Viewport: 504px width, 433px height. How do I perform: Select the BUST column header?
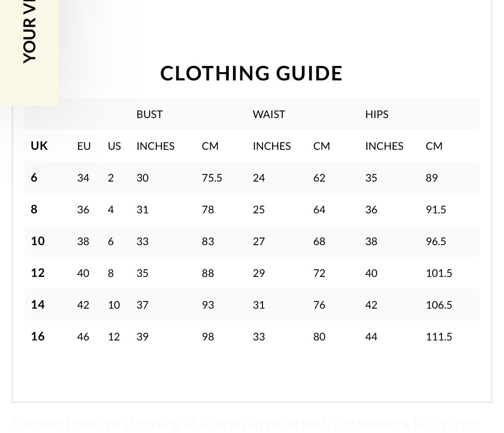coord(149,114)
